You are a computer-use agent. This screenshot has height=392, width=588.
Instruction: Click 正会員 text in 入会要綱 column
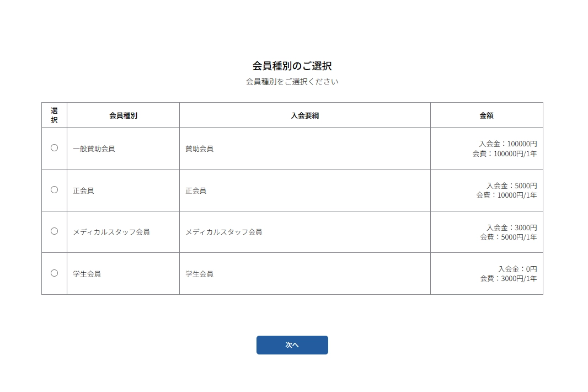(196, 190)
